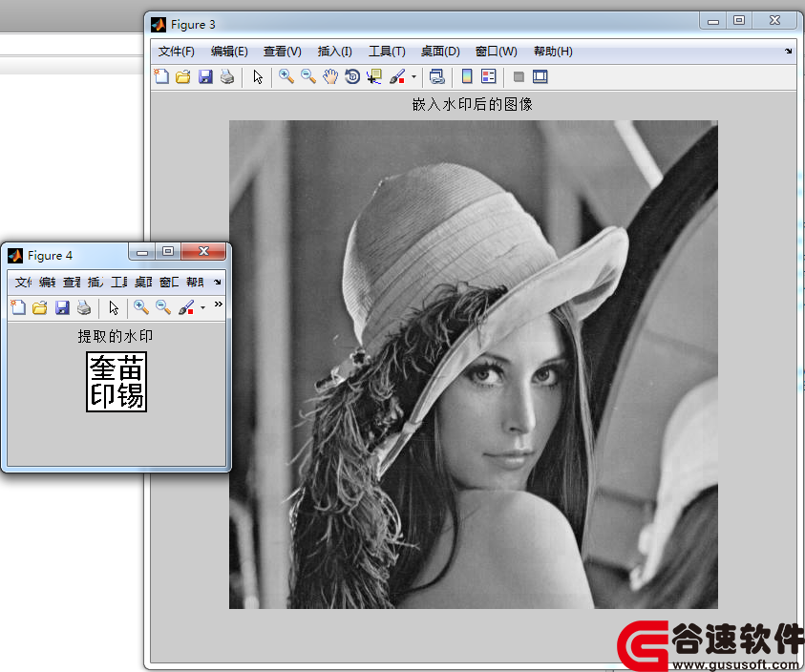Viewport: 805px width, 672px height.
Task: Open 帮助(H) menu in Figure 3
Action: (x=553, y=52)
